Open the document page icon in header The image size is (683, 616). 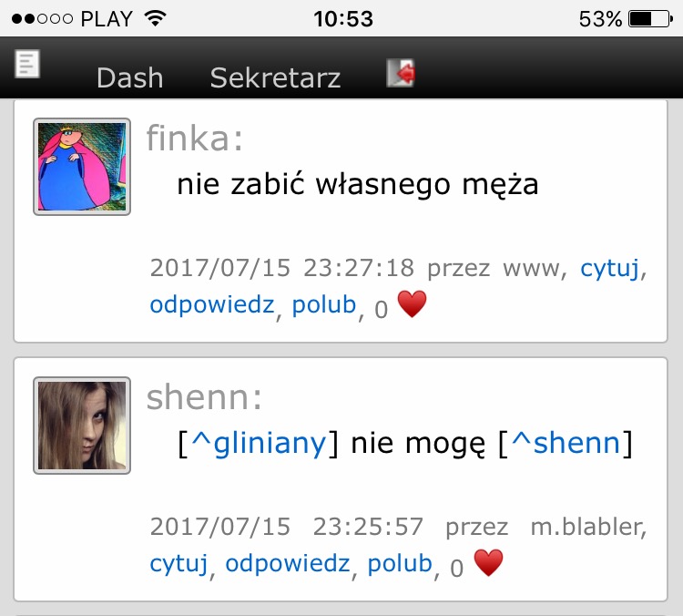pyautogui.click(x=27, y=64)
